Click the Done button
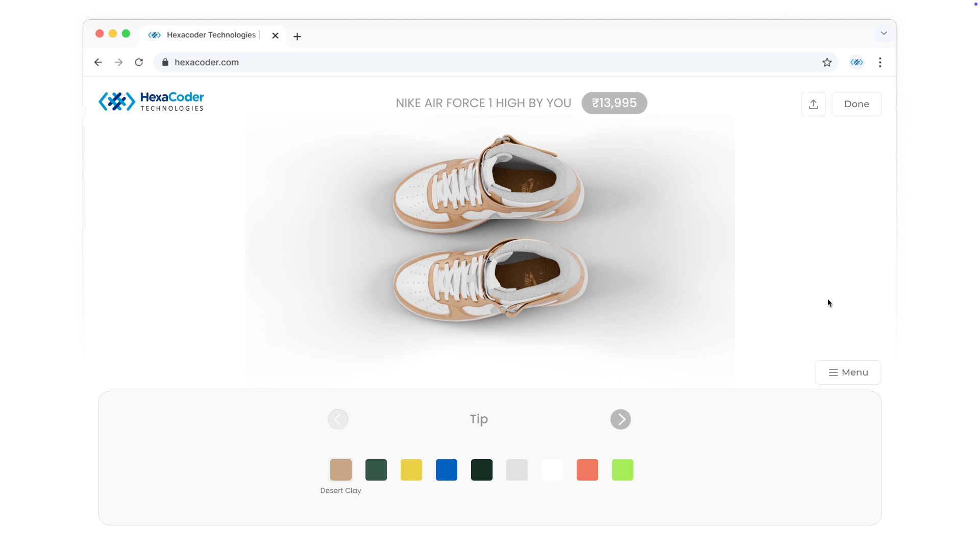 coord(856,104)
